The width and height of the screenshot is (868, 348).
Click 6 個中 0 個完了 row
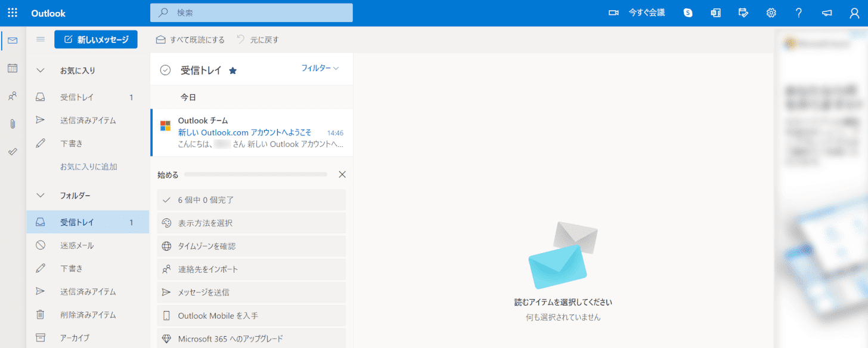pos(252,200)
